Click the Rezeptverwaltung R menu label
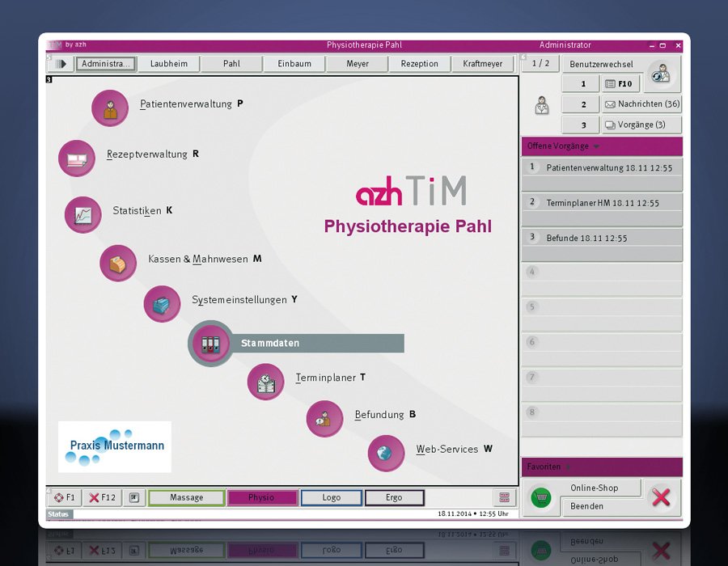Viewport: 728px width, 566px height. (152, 154)
